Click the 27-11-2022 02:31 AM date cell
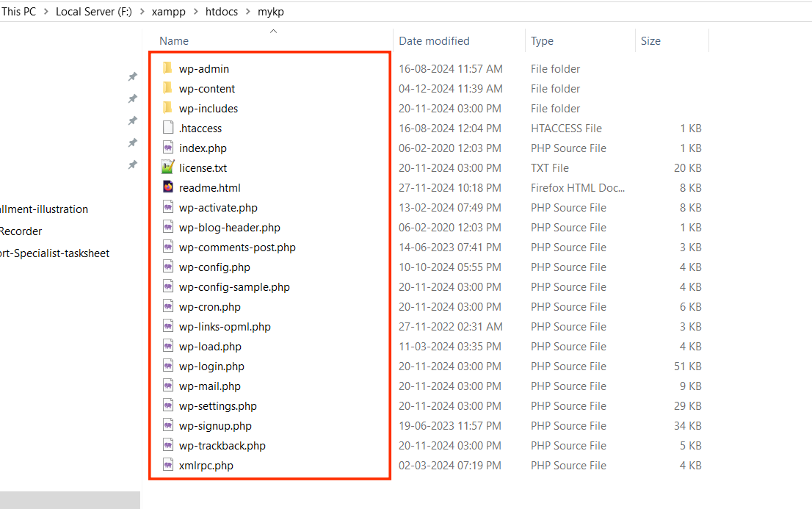Screen dimensions: 812x509 point(451,327)
